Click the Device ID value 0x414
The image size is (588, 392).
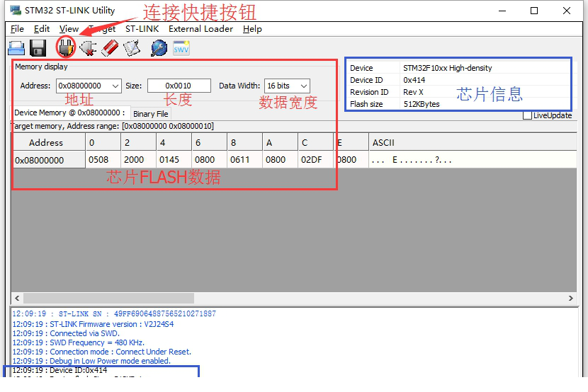point(414,80)
